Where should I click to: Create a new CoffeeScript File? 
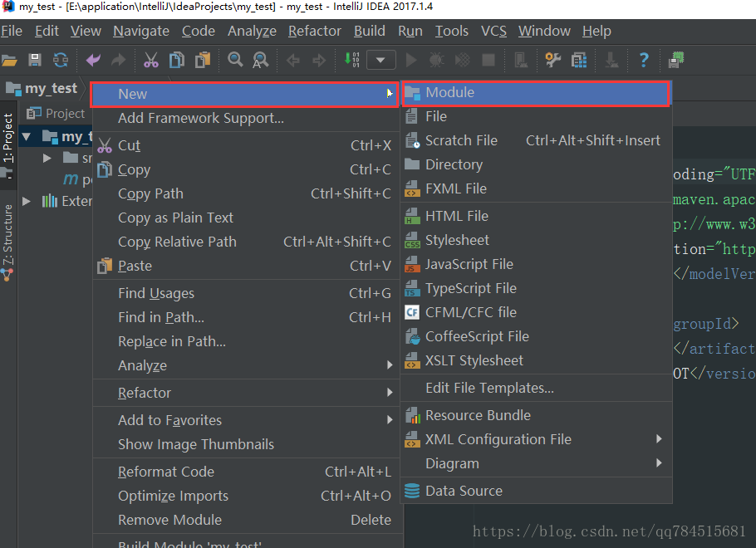[x=536, y=336]
